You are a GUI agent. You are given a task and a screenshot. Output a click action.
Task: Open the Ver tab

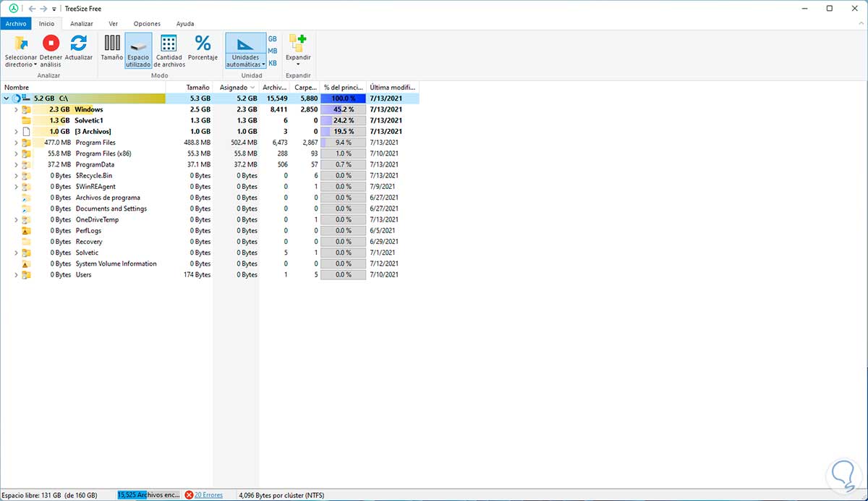[114, 24]
